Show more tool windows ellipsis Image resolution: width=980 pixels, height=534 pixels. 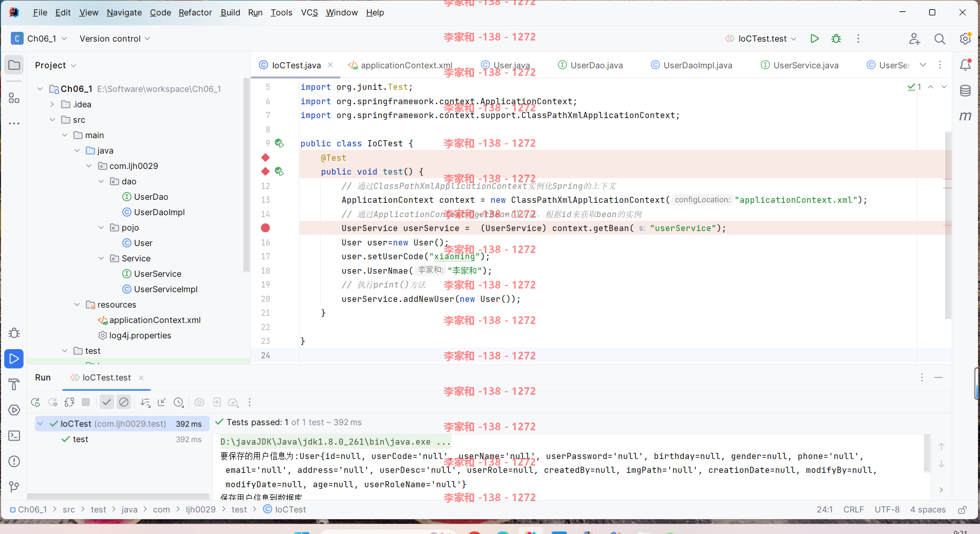[x=14, y=123]
